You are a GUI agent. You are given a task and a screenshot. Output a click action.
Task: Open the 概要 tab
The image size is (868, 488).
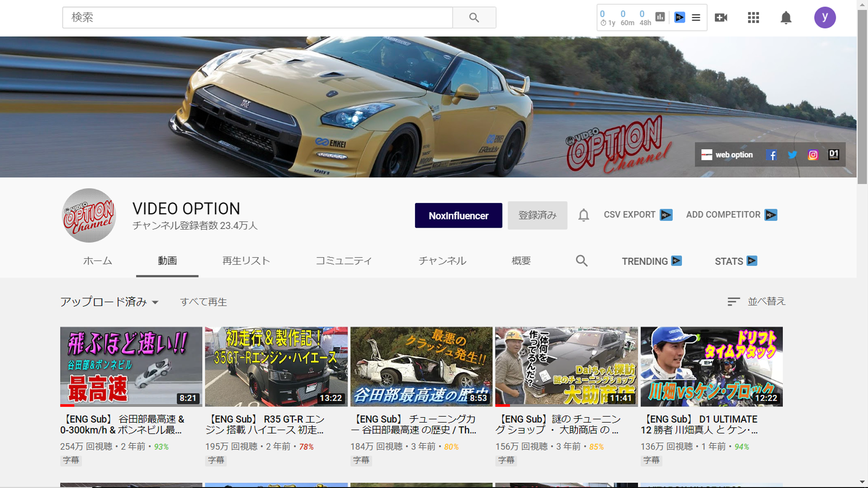(x=521, y=261)
